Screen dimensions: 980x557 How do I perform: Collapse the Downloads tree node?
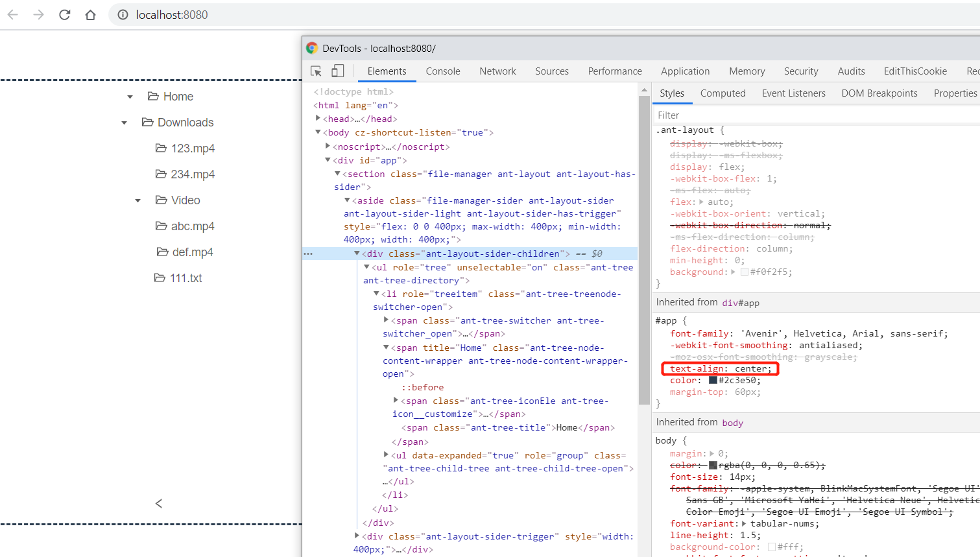point(124,122)
